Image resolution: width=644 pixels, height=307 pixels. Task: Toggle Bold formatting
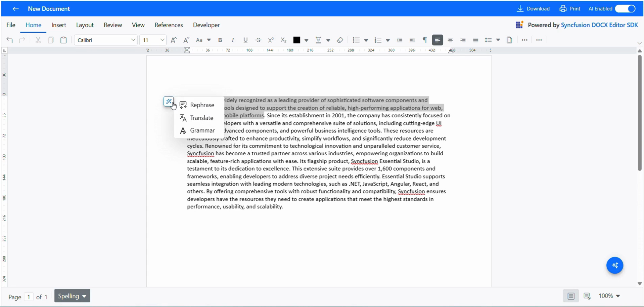(220, 40)
